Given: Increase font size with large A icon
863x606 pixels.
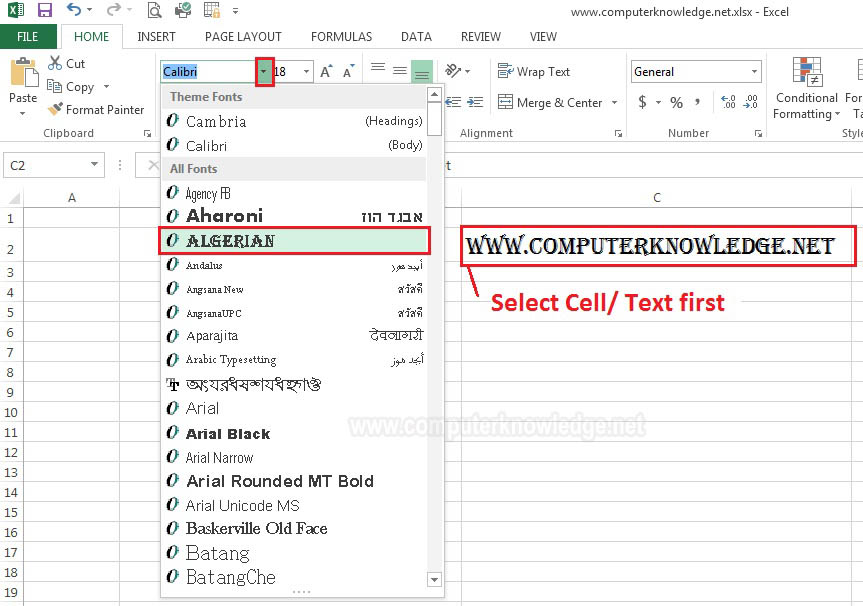Looking at the screenshot, I should coord(326,72).
